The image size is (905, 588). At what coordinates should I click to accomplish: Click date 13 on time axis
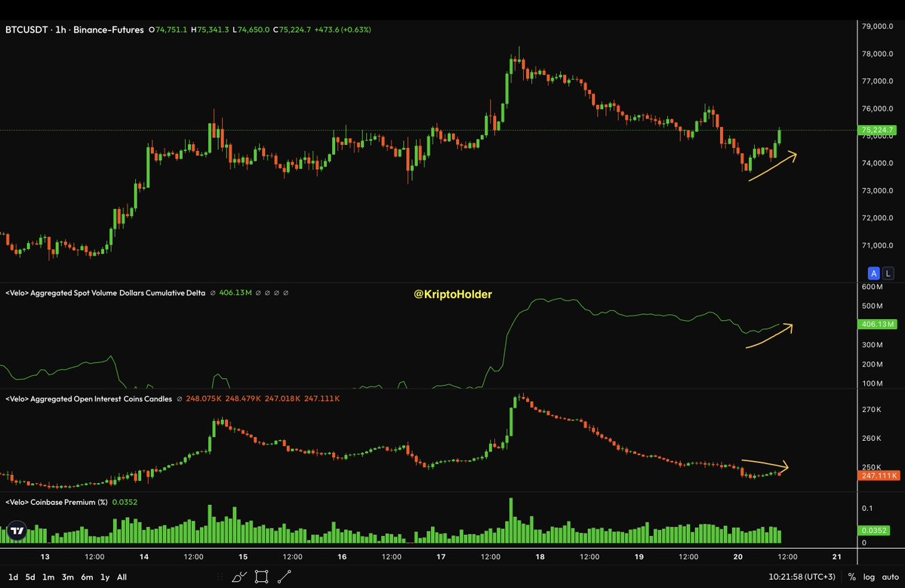(45, 557)
